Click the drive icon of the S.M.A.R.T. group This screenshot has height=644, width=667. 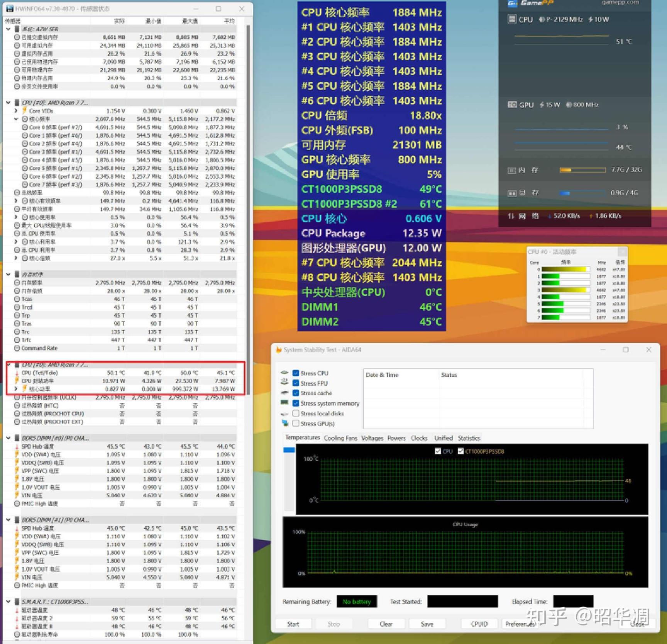click(x=17, y=602)
